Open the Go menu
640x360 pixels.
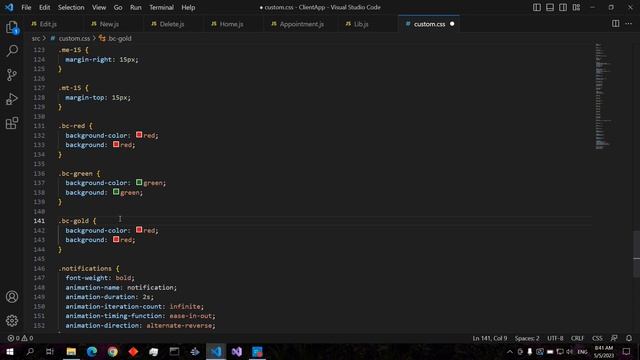coord(118,7)
